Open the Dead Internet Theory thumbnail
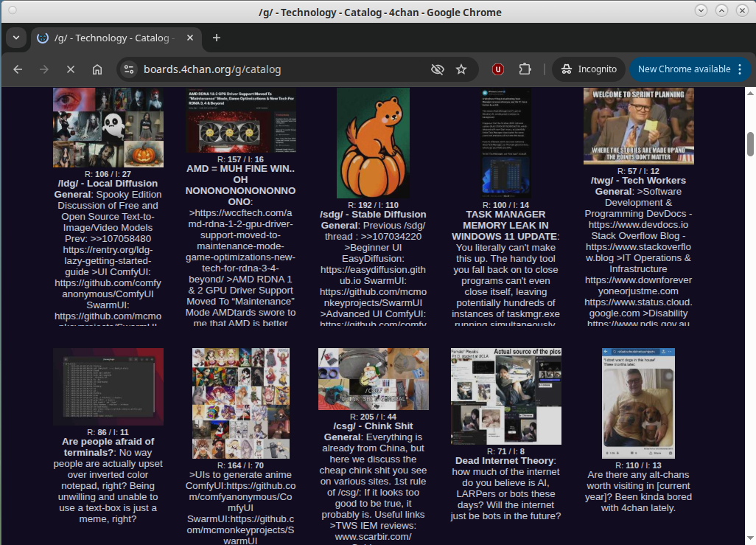The height and width of the screenshot is (545, 756). click(x=505, y=396)
